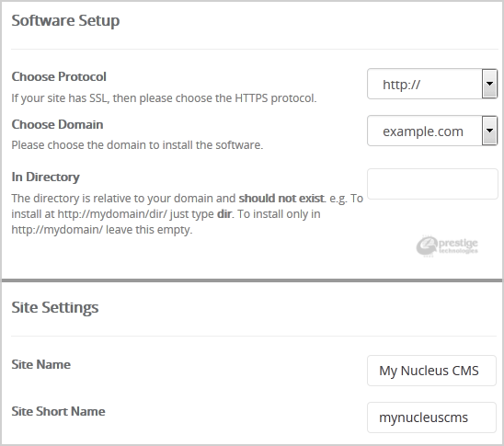Click the In Directory input field
Viewport: 504px width, 446px height.
point(432,184)
